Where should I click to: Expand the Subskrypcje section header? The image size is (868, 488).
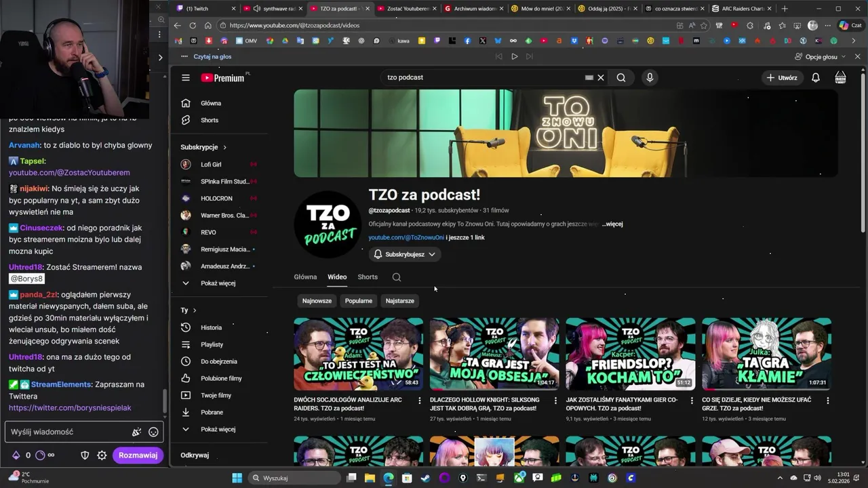coord(203,147)
